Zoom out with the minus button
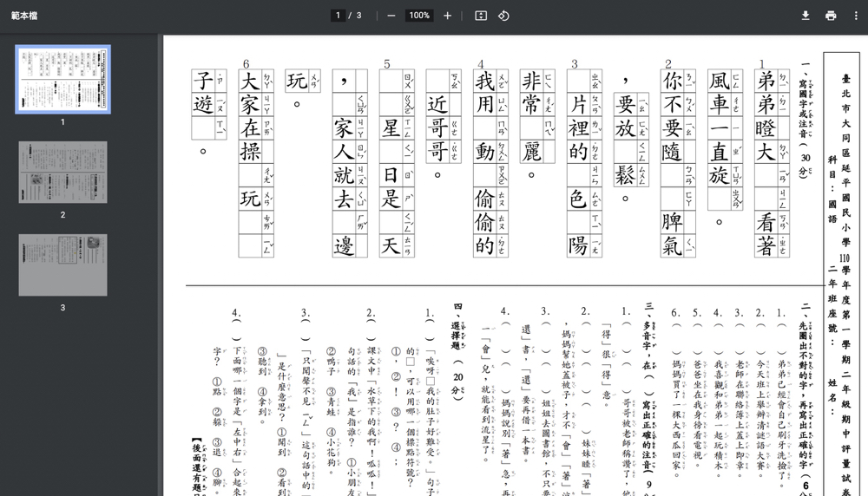Image resolution: width=868 pixels, height=496 pixels. 391,16
